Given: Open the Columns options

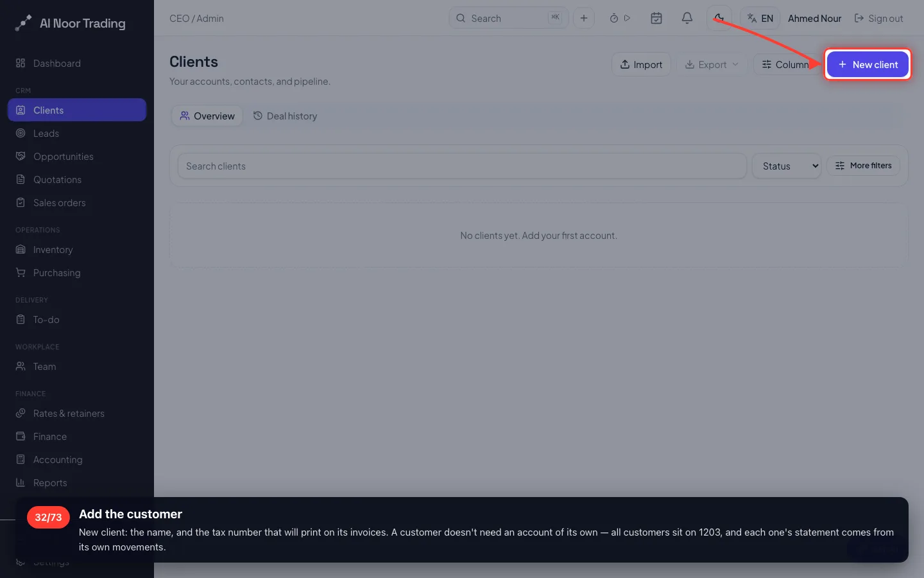Looking at the screenshot, I should point(787,64).
